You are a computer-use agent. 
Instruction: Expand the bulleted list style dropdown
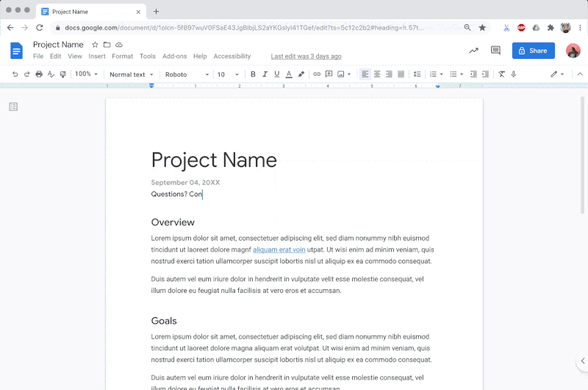462,74
